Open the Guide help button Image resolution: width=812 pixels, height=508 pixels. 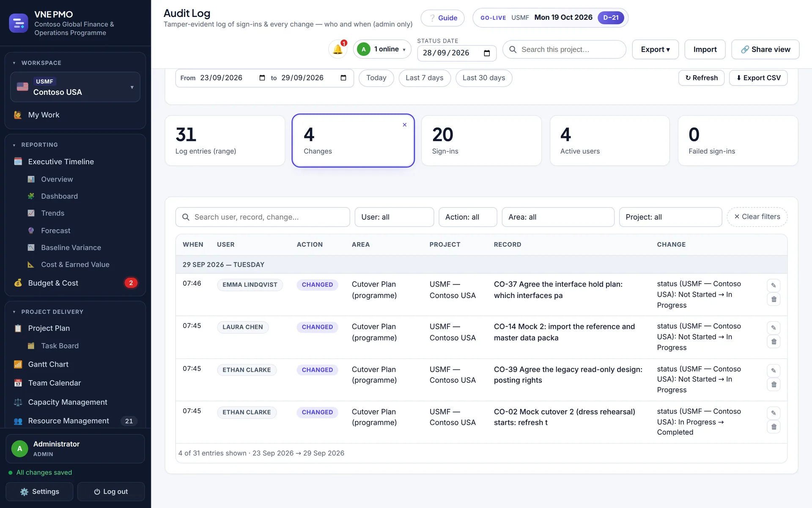[442, 18]
